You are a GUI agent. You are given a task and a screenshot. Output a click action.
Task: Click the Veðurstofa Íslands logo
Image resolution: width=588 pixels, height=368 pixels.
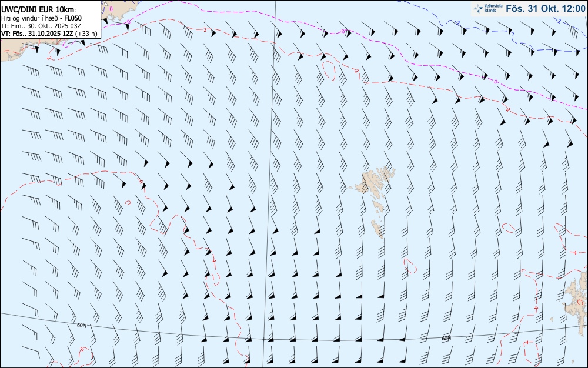pos(488,8)
